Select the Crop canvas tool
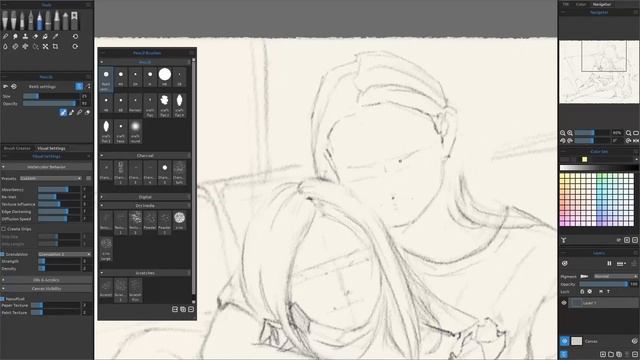Image resolution: width=640 pixels, height=360 pixels. [56, 47]
